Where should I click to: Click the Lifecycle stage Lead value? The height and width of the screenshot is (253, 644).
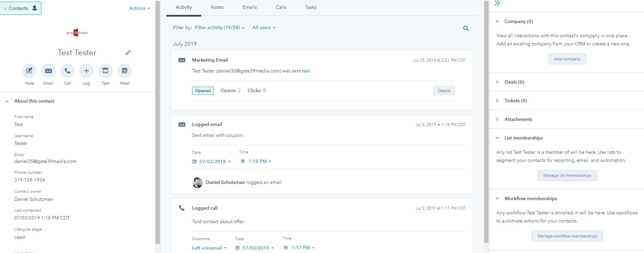[19, 237]
